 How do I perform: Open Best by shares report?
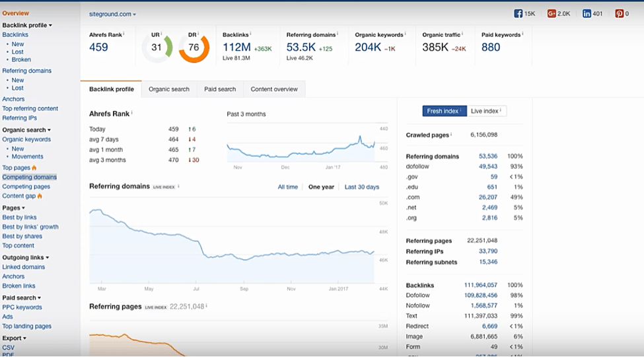tap(22, 237)
